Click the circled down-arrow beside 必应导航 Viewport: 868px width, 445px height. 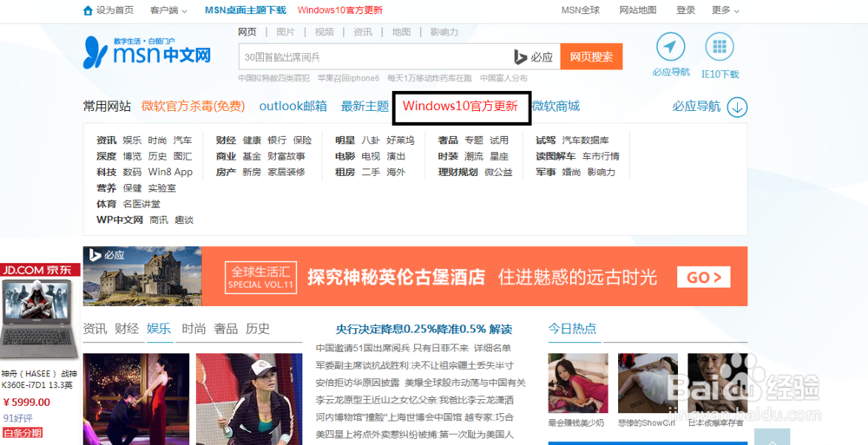pos(737,108)
